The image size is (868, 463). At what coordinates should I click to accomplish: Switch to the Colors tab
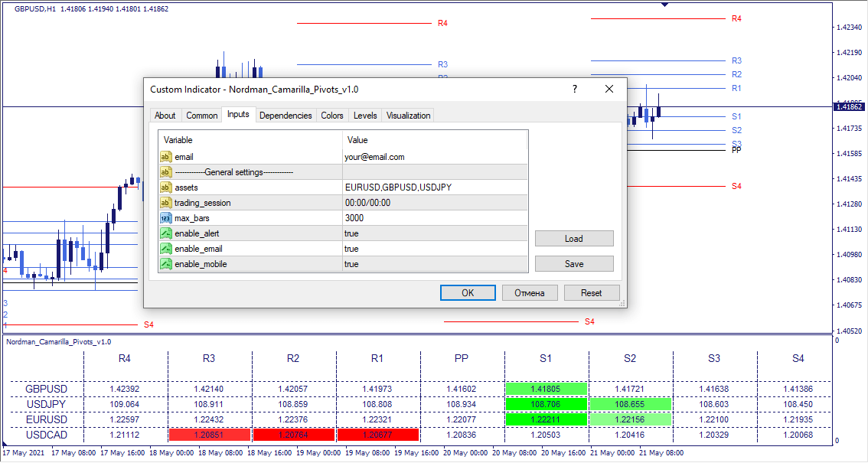click(x=332, y=115)
